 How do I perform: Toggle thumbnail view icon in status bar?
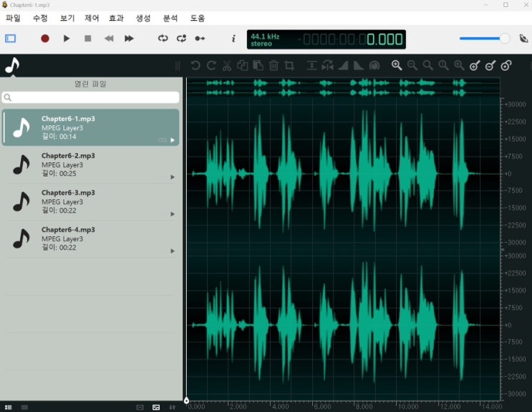click(x=156, y=407)
